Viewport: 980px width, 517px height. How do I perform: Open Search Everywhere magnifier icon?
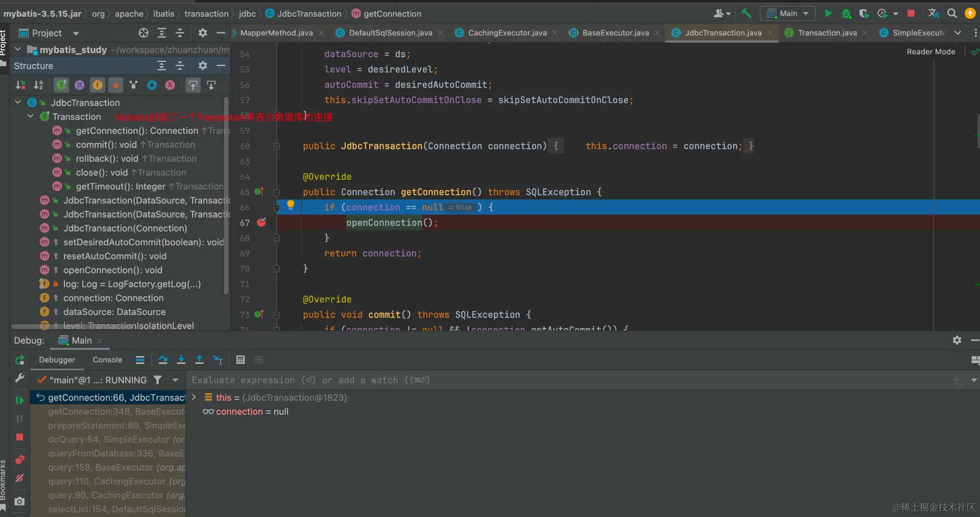[952, 14]
